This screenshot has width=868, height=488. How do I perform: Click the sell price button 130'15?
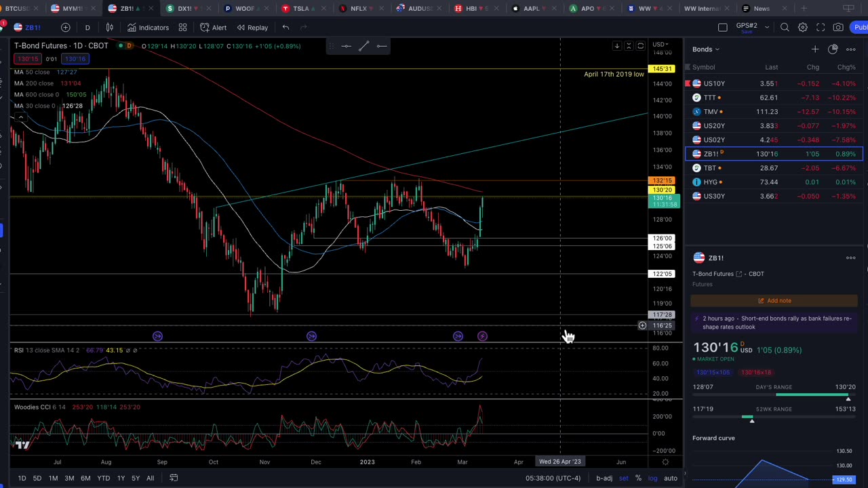pos(28,59)
